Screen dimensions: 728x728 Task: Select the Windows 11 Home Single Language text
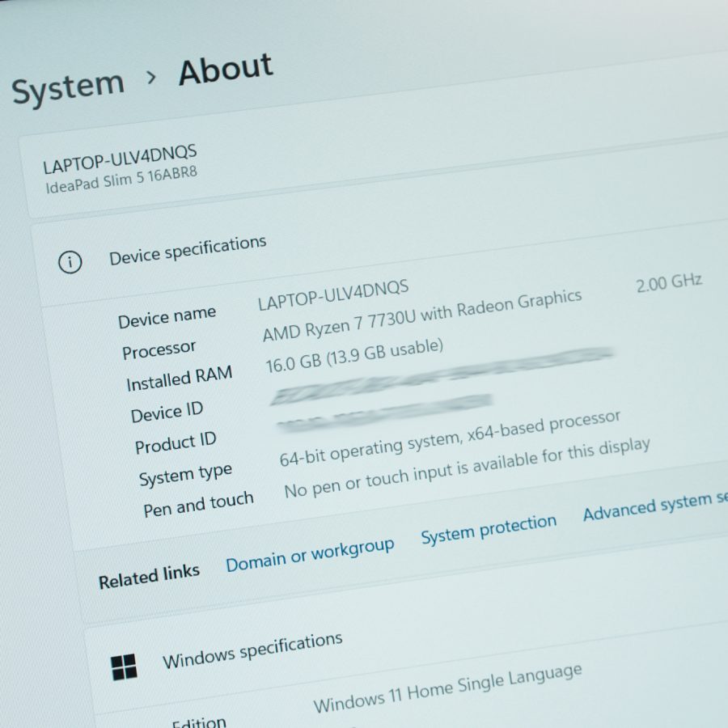(x=447, y=688)
